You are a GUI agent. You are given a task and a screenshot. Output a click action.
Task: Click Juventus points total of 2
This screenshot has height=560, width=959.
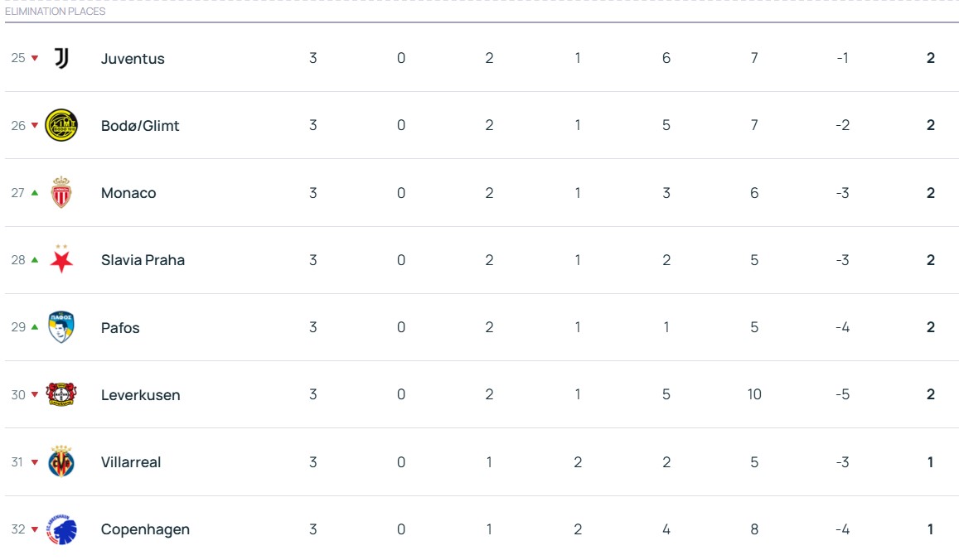point(931,58)
